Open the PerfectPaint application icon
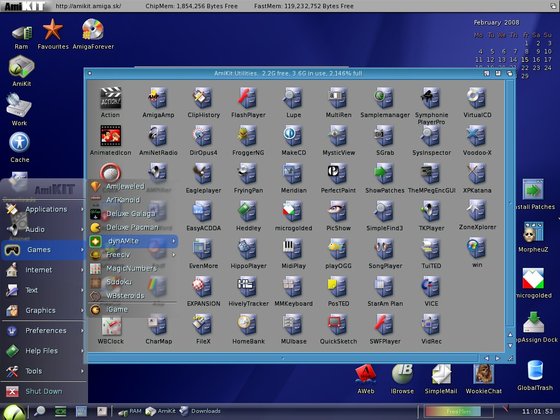The height and width of the screenshot is (420, 560). pyautogui.click(x=338, y=178)
